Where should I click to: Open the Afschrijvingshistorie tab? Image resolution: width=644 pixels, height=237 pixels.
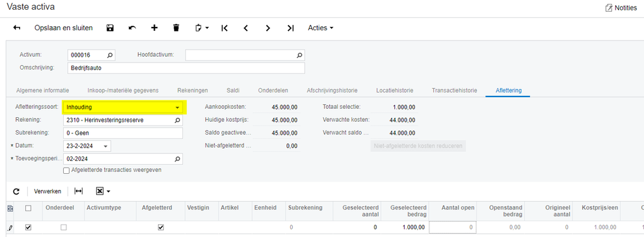(332, 90)
